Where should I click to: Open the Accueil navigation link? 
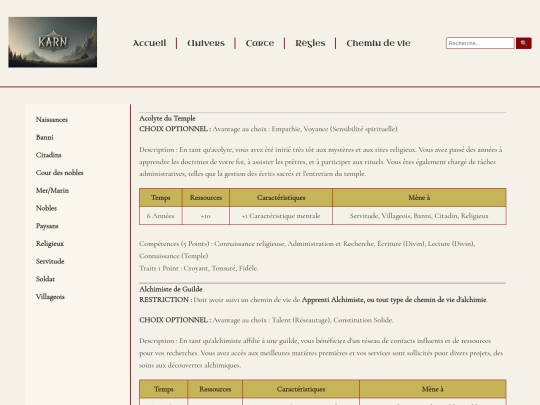pyautogui.click(x=149, y=43)
